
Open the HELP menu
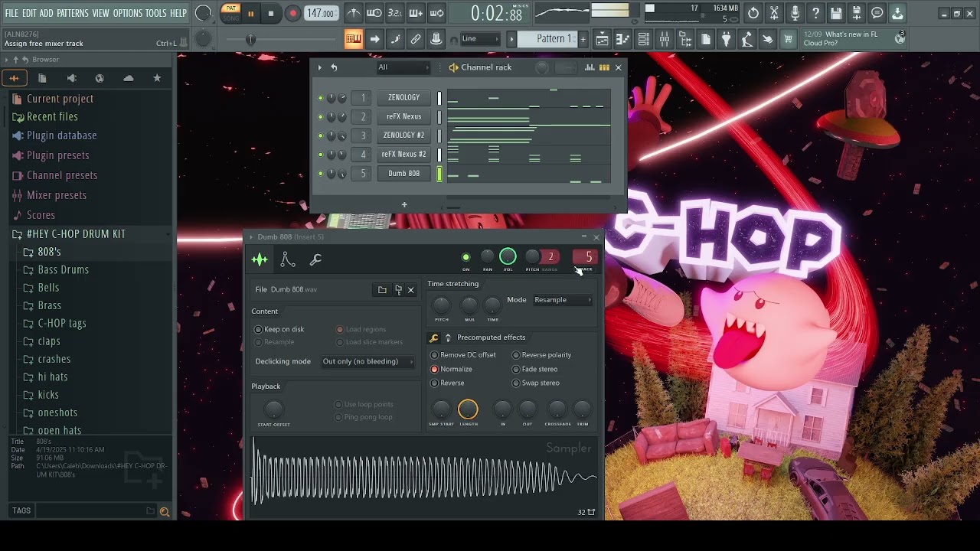178,13
